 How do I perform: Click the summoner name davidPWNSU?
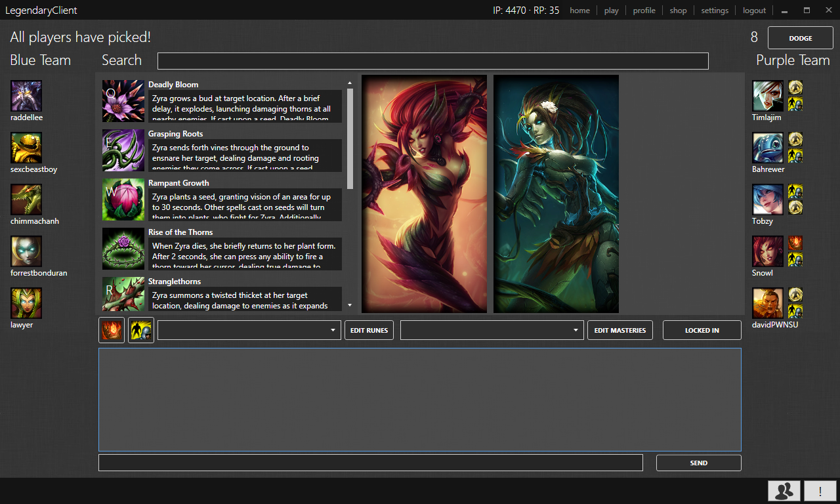coord(775,325)
